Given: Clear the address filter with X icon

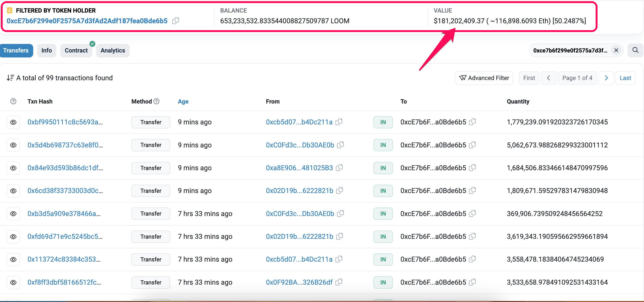Looking at the screenshot, I should point(616,50).
